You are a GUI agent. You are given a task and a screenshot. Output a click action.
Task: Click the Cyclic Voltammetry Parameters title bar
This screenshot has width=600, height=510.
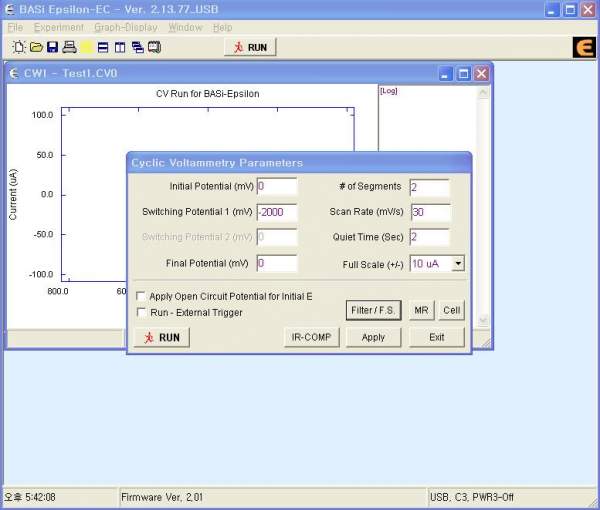299,163
